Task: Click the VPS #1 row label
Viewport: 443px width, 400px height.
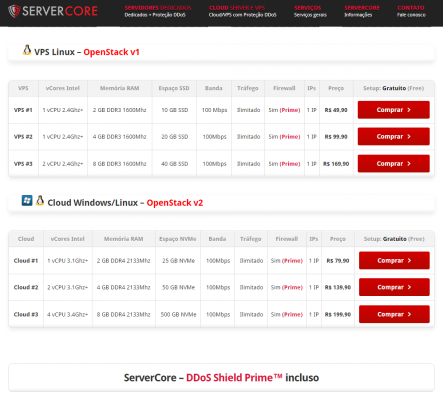Action: click(x=23, y=110)
